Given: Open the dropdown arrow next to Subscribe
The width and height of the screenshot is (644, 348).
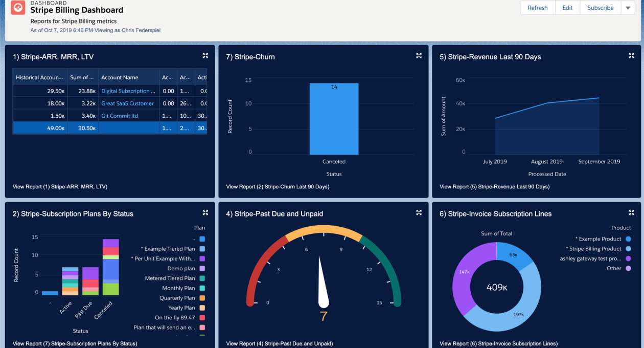Looking at the screenshot, I should [628, 8].
